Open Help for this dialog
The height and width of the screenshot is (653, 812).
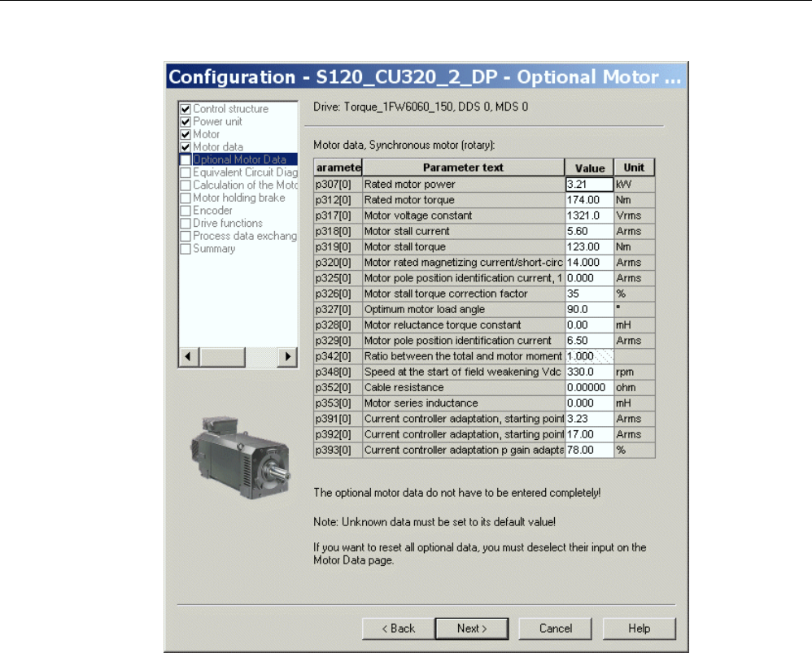(639, 628)
